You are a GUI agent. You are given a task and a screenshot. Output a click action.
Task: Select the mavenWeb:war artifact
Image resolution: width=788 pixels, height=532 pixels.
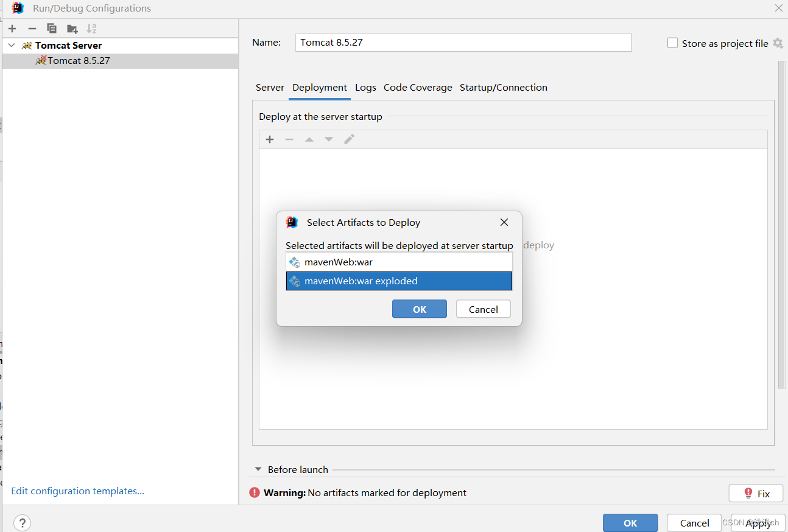pyautogui.click(x=399, y=262)
